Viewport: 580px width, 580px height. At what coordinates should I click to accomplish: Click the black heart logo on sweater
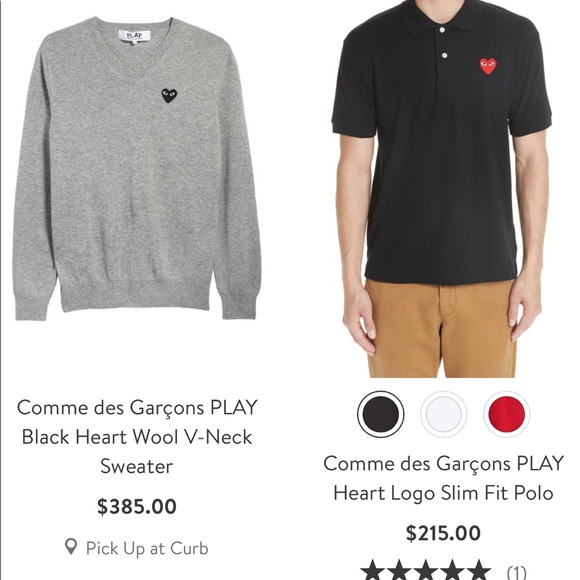coord(169,96)
